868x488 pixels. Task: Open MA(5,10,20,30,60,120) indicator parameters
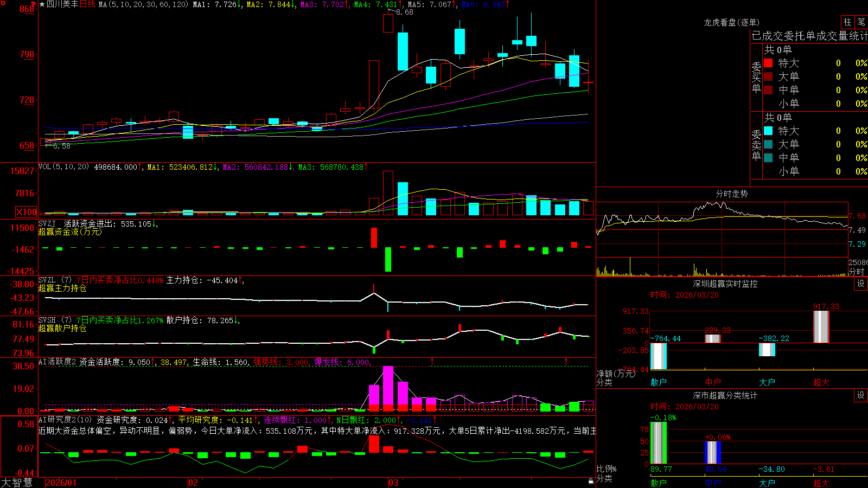143,4
